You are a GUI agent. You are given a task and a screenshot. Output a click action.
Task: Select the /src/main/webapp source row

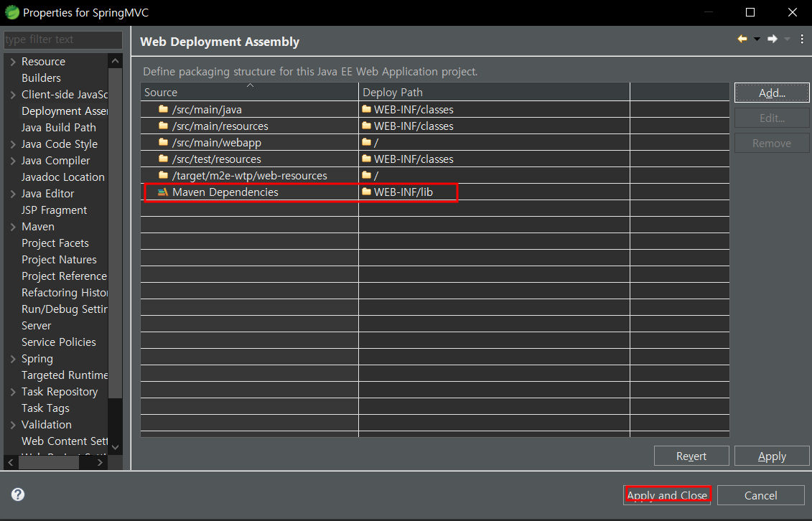pyautogui.click(x=435, y=142)
